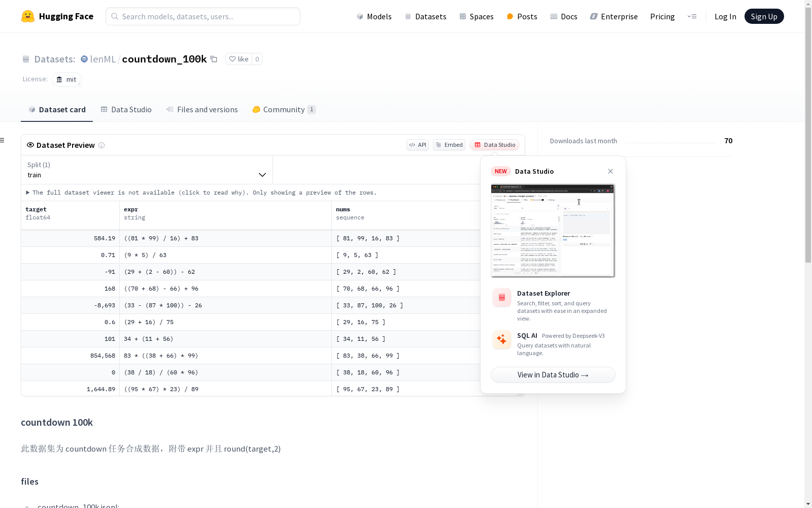The height and width of the screenshot is (508, 812).
Task: Click the 'countdown 100k' heading
Action: [x=57, y=423]
